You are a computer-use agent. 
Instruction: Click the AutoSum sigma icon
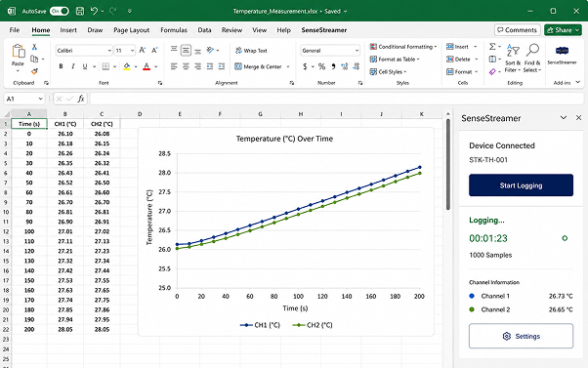492,47
